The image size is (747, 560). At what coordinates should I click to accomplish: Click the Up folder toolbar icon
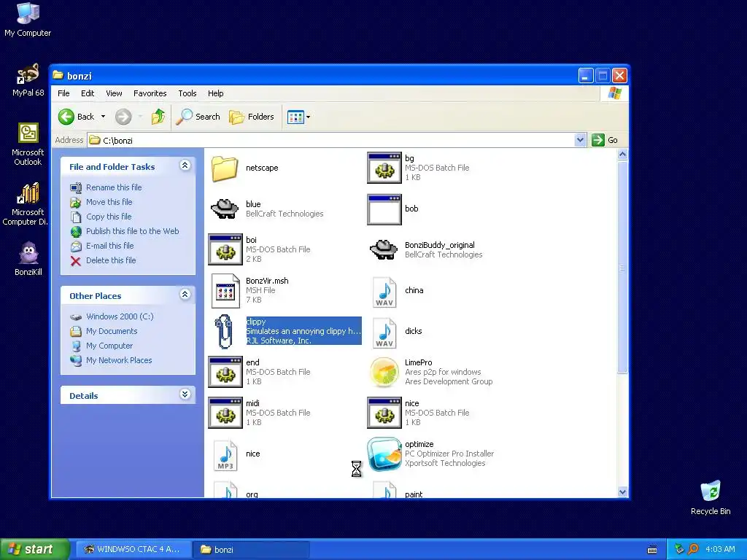pyautogui.click(x=158, y=117)
